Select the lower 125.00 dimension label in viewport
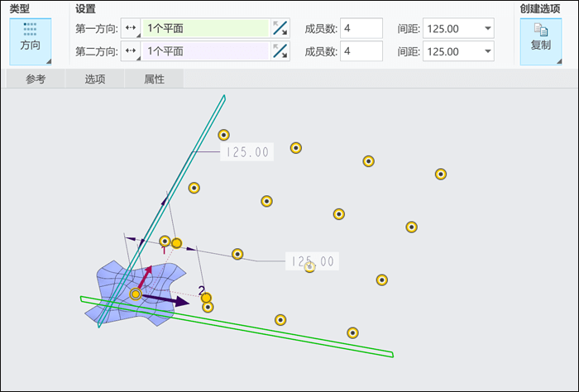The height and width of the screenshot is (392, 579). point(312,261)
